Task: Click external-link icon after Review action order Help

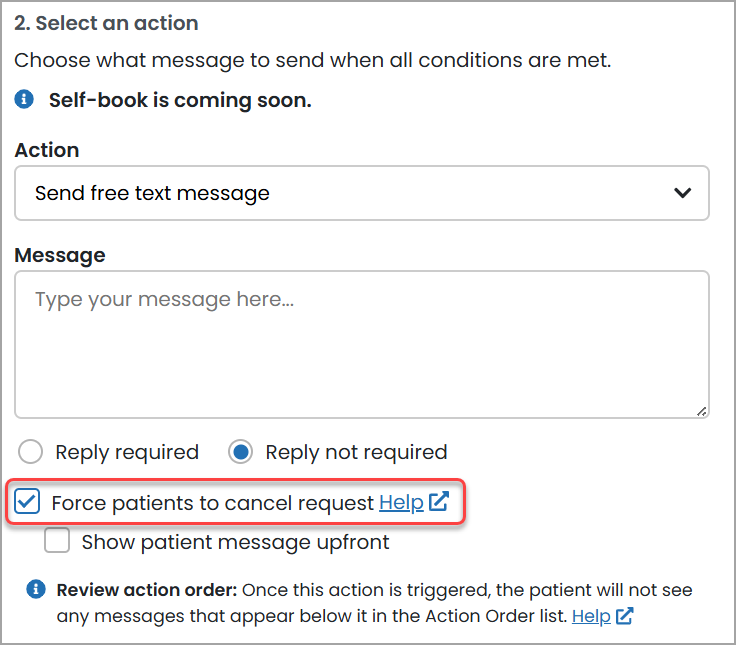Action: 624,616
